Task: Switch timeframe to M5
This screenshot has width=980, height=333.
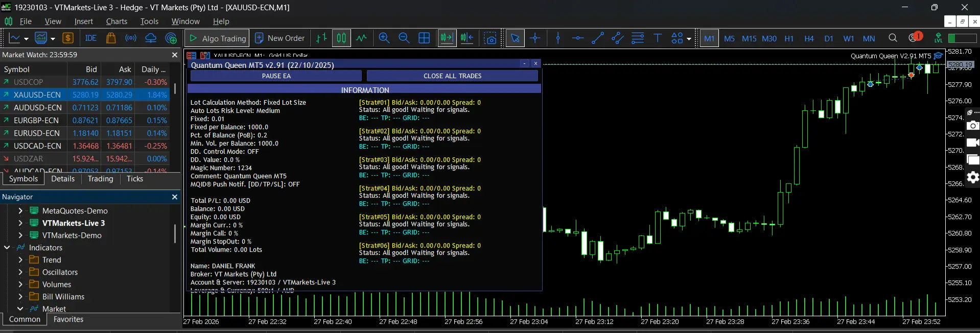Action: (x=729, y=39)
